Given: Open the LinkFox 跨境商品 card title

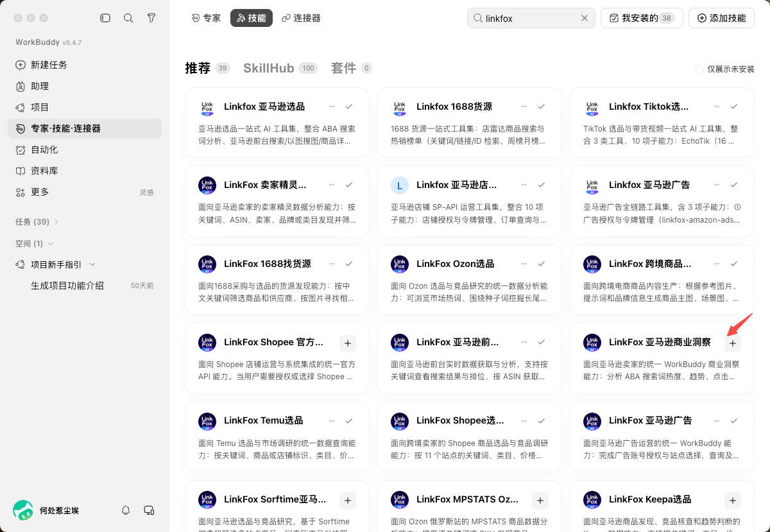Looking at the screenshot, I should tap(650, 264).
